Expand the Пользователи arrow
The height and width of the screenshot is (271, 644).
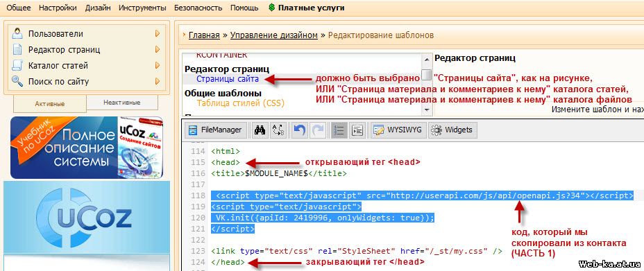[x=158, y=34]
